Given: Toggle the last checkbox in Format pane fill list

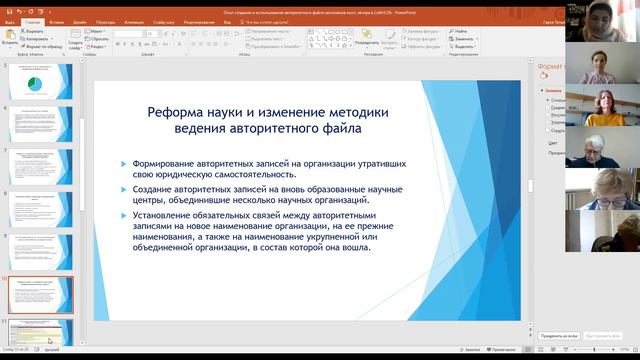Looking at the screenshot, I should (548, 130).
